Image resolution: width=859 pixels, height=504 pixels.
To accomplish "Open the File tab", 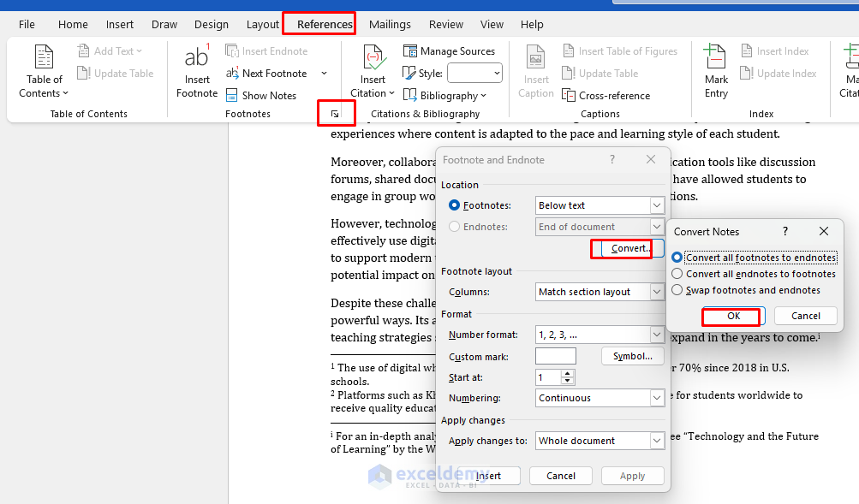I will click(x=27, y=25).
